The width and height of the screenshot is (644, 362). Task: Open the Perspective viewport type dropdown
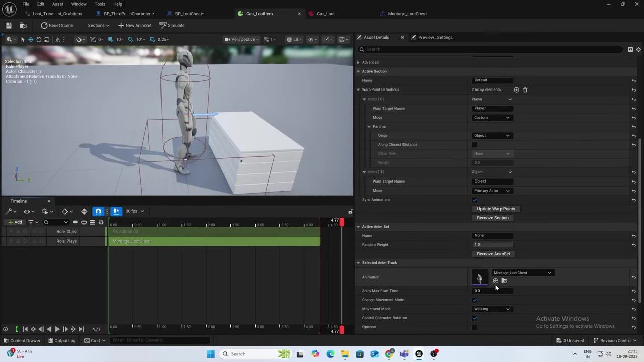click(x=242, y=39)
